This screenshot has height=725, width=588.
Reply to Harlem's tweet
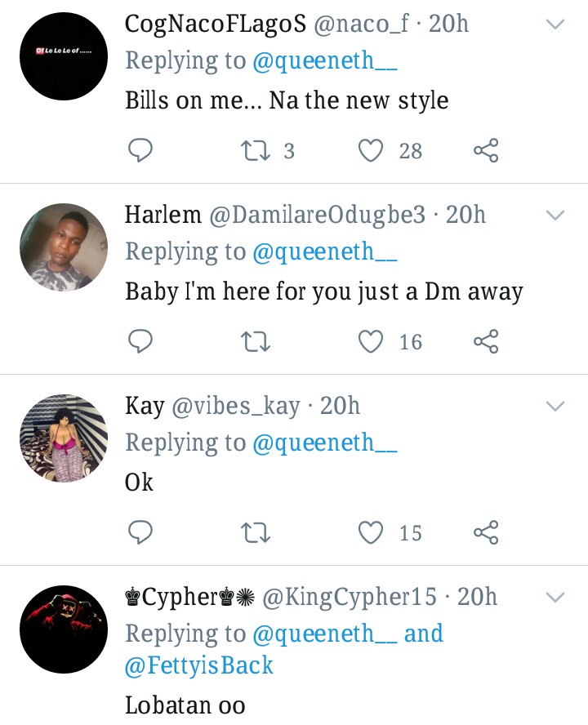pyautogui.click(x=141, y=341)
